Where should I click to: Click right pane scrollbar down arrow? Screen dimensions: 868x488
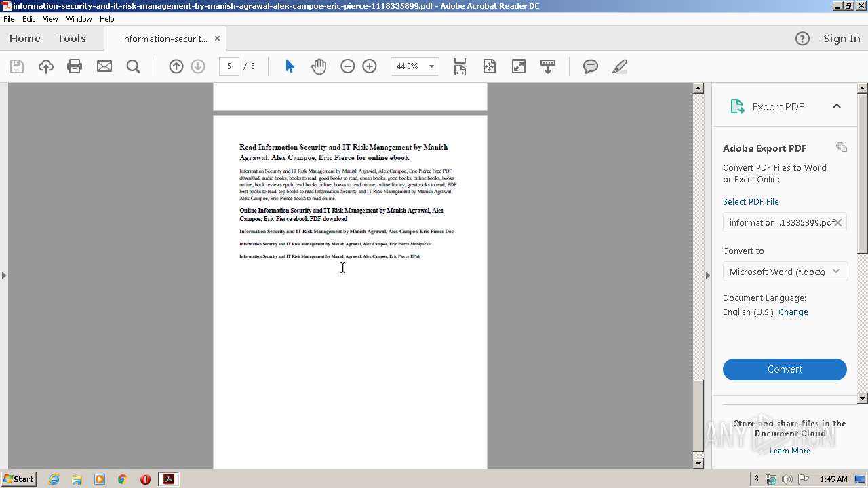click(x=863, y=399)
